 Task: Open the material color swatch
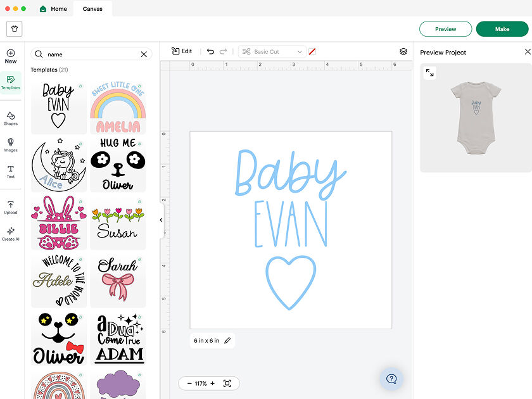[312, 51]
